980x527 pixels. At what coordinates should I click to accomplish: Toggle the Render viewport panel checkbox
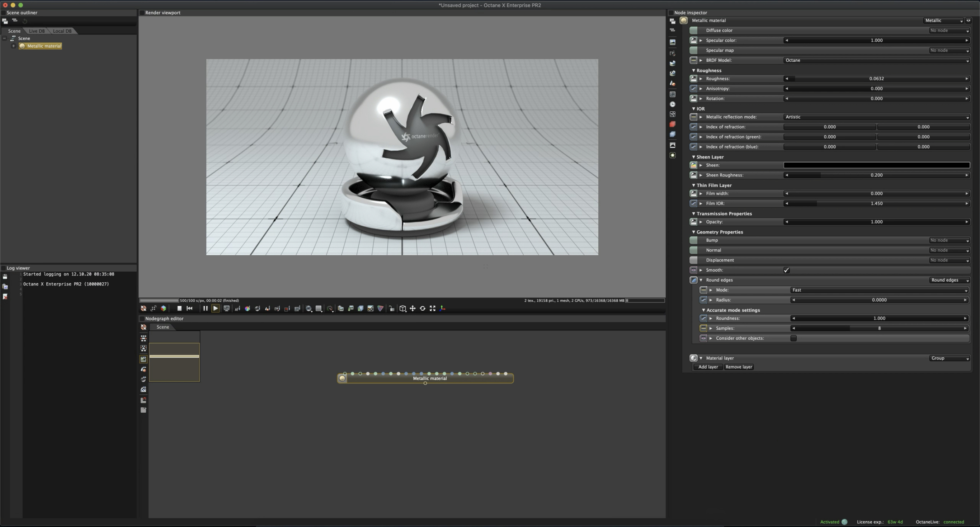[x=142, y=13]
